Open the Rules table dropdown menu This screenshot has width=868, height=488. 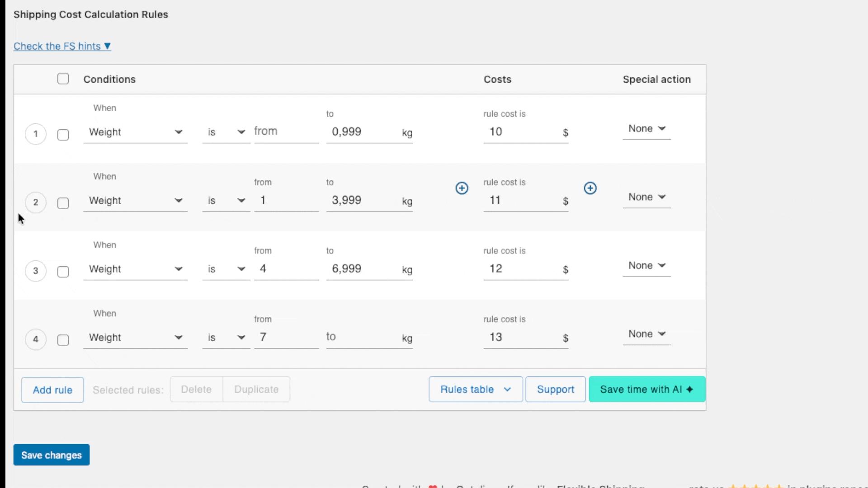[x=476, y=389]
